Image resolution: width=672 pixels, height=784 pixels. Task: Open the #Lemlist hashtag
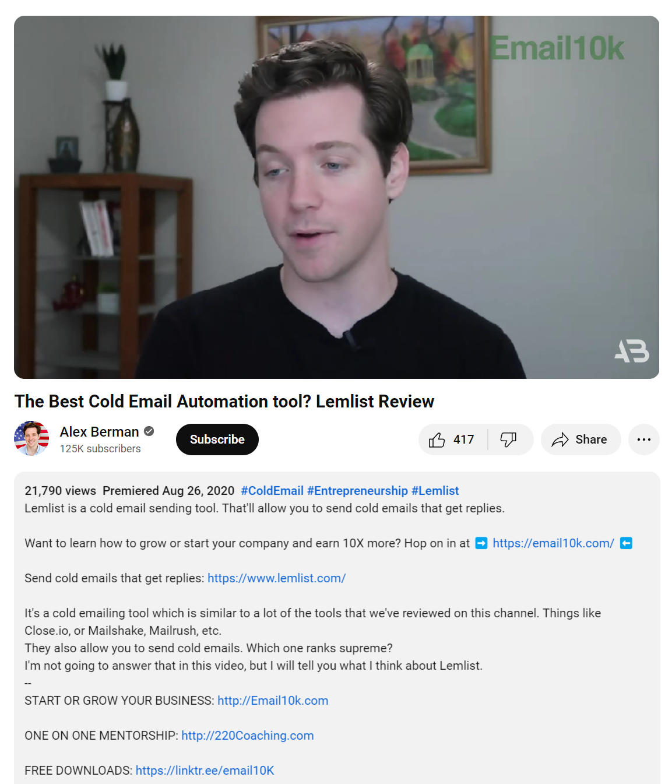tap(435, 491)
